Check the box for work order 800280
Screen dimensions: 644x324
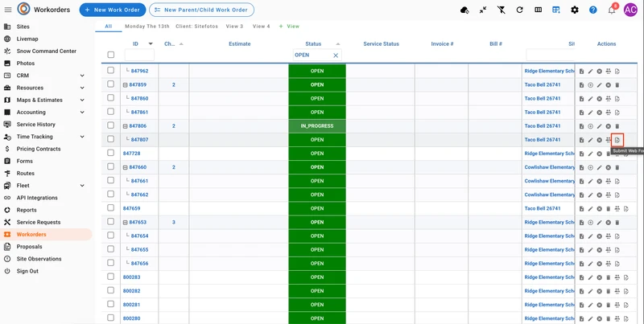(x=111, y=318)
